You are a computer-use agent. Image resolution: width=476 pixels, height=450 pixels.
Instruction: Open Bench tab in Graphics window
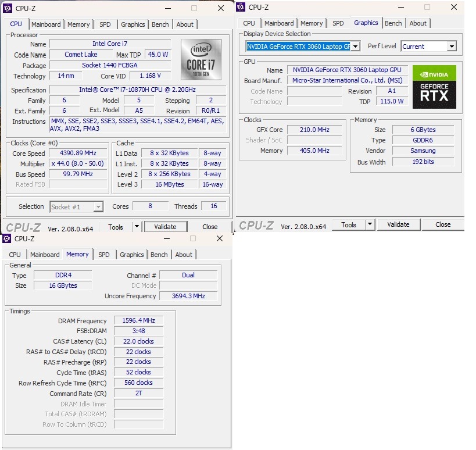(x=393, y=23)
